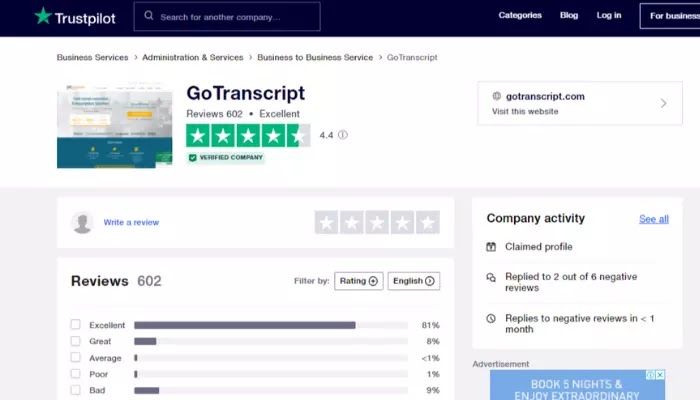The height and width of the screenshot is (400, 700).
Task: Click the For business button
Action: coord(670,16)
